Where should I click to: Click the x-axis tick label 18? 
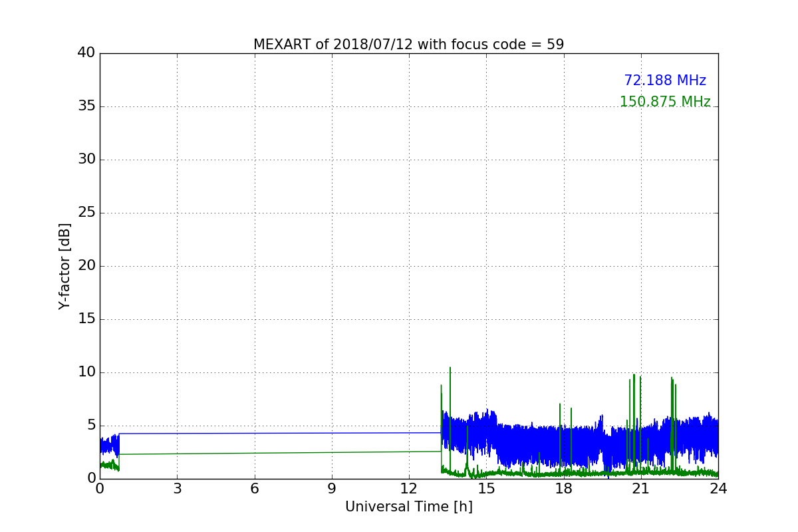(563, 489)
